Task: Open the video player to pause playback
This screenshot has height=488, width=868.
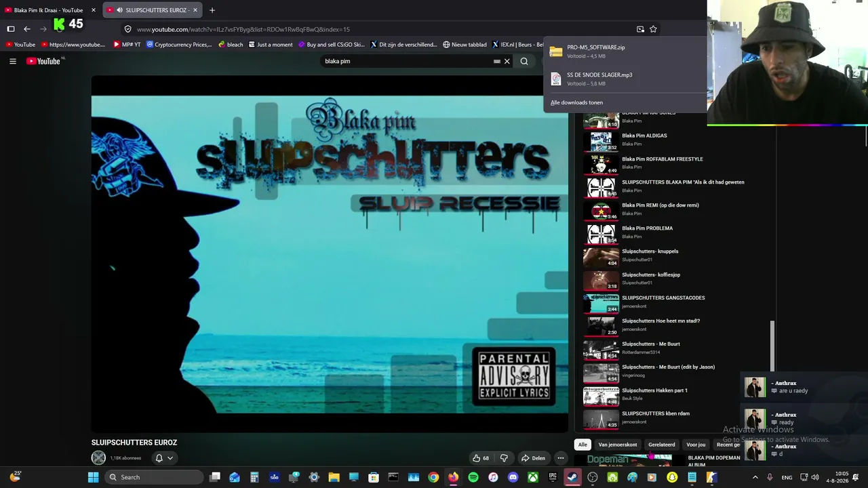Action: (x=330, y=254)
